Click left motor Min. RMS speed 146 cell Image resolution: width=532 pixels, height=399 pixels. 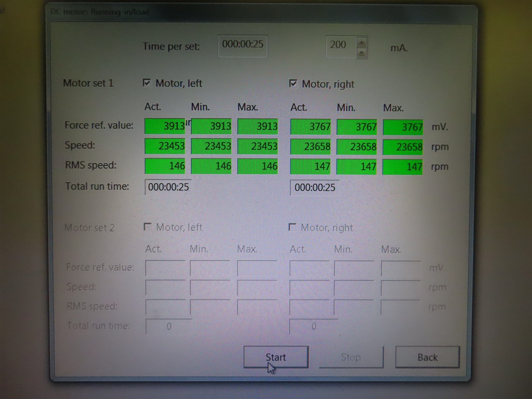pyautogui.click(x=211, y=166)
